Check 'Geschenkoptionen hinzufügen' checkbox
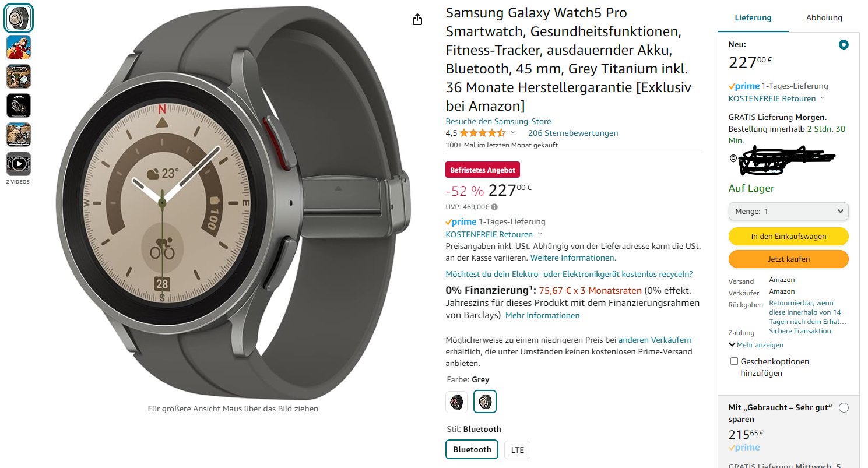Screen dimensions: 868x468 (x=734, y=361)
